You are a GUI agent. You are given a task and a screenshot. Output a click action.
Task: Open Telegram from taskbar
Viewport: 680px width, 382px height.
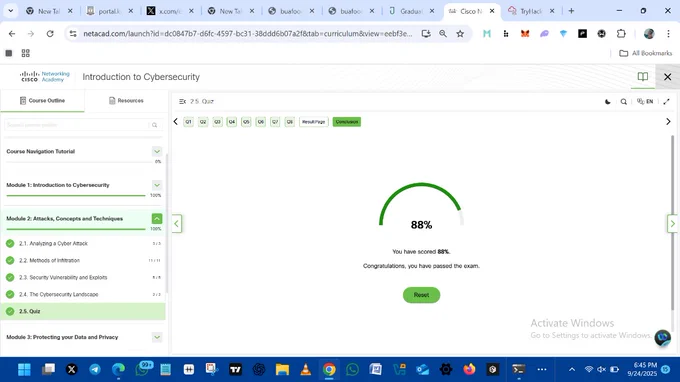pos(95,369)
